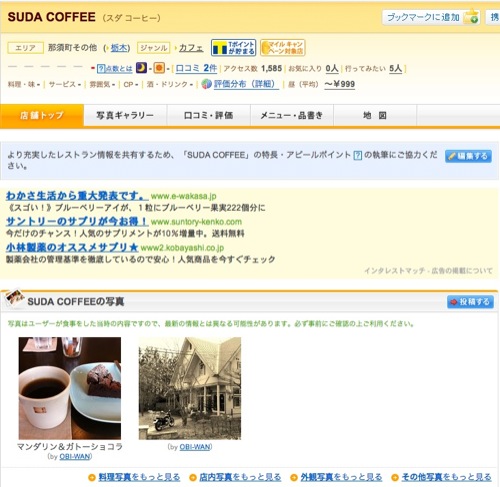The image size is (500, 487).
Task: Click the www.suntory-kenko.com ad URL
Action: coord(196,222)
